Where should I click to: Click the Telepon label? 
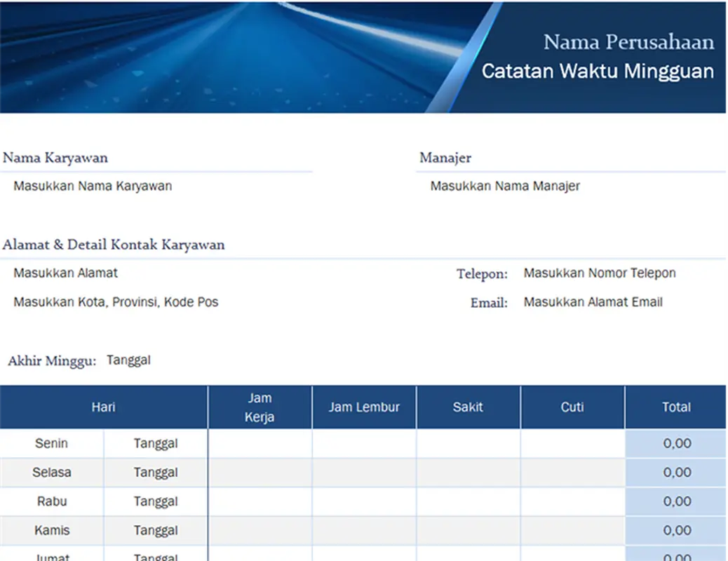482,274
